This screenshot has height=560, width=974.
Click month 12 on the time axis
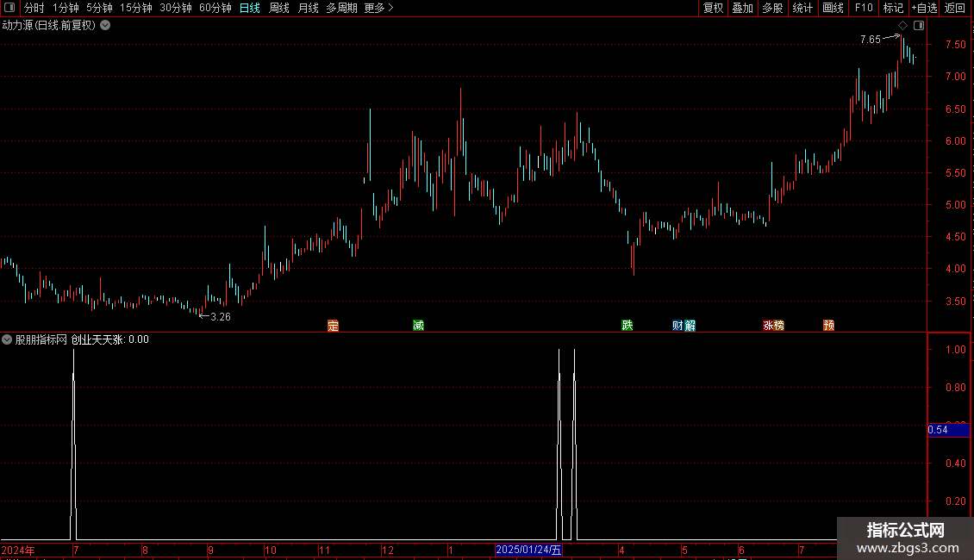click(x=388, y=550)
